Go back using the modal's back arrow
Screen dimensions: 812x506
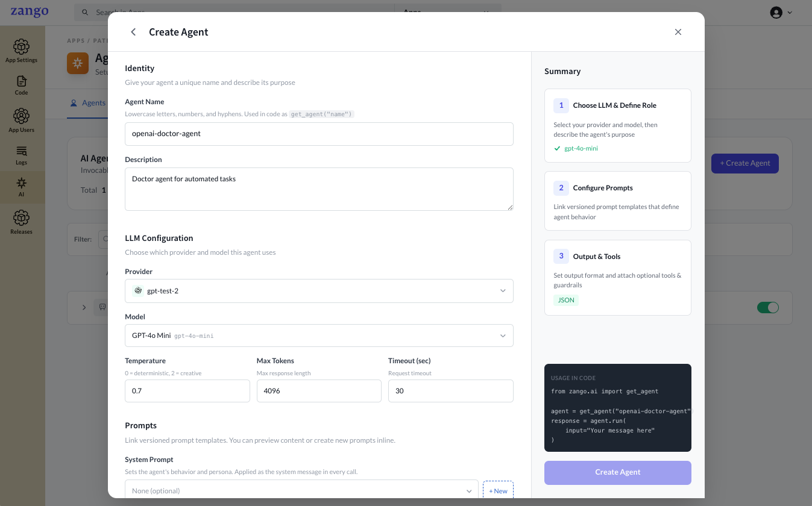(133, 32)
